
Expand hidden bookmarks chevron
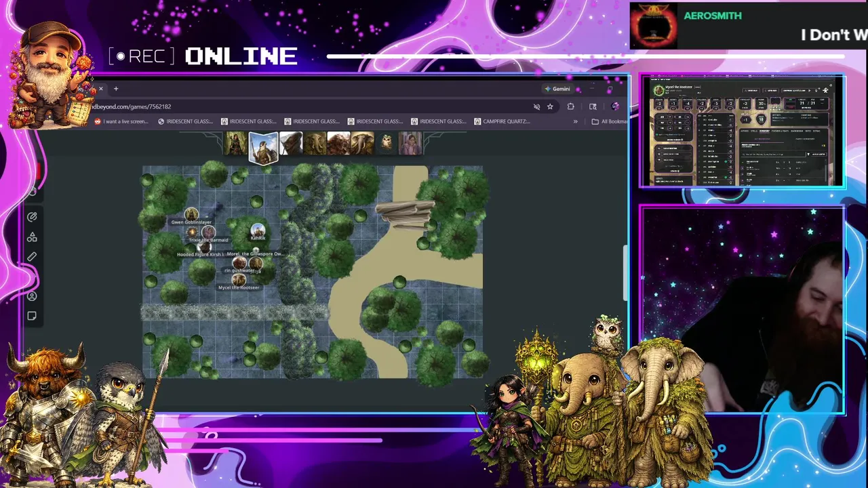pyautogui.click(x=576, y=121)
